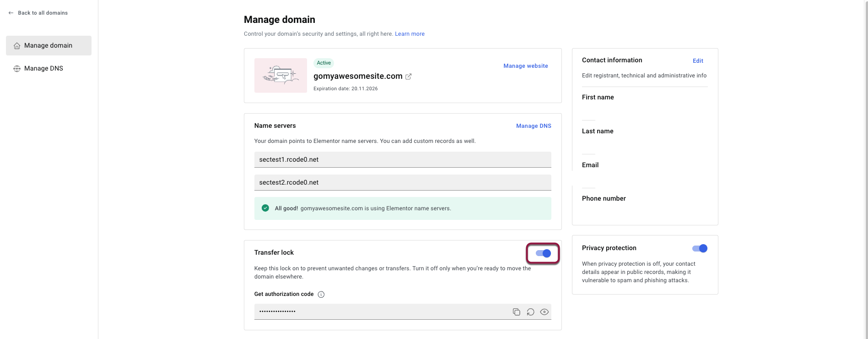Open Manage domain in sidebar
This screenshot has width=868, height=339.
pyautogui.click(x=48, y=45)
